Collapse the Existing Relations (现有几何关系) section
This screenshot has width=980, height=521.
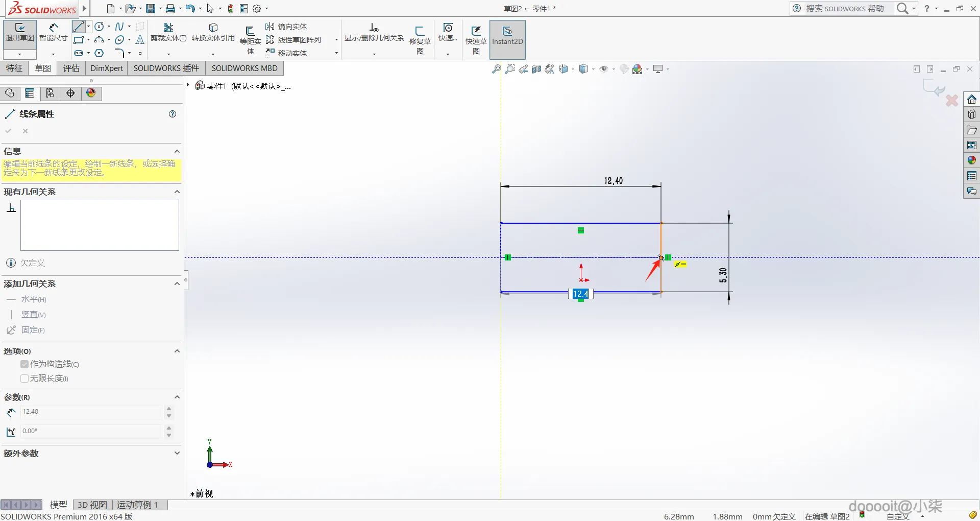click(x=177, y=192)
